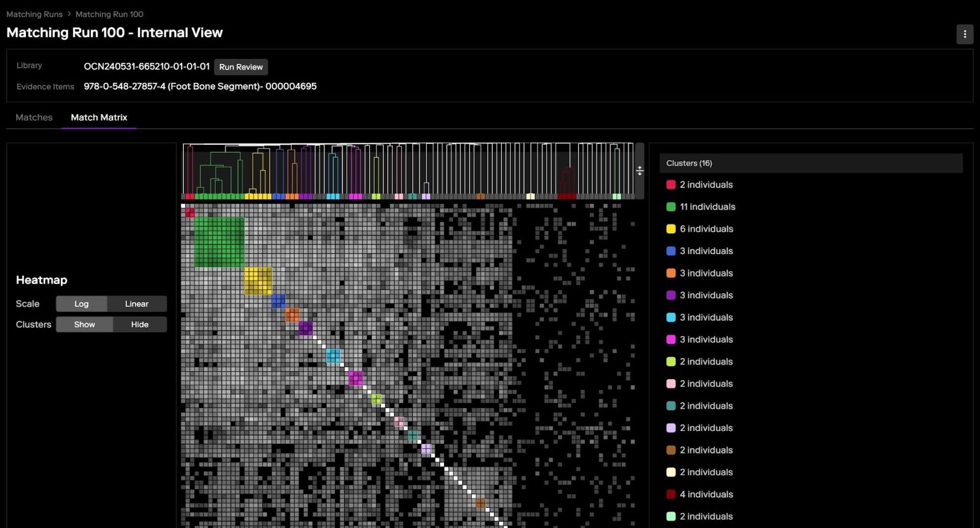Click the large green heatmap cluster block
The height and width of the screenshot is (528, 980).
pyautogui.click(x=219, y=242)
